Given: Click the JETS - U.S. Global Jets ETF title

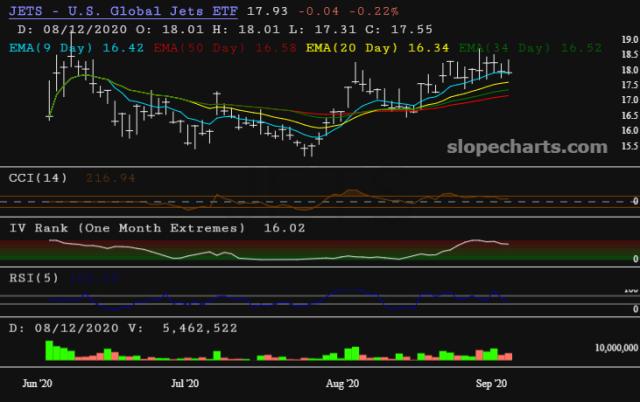Looking at the screenshot, I should 126,12.
